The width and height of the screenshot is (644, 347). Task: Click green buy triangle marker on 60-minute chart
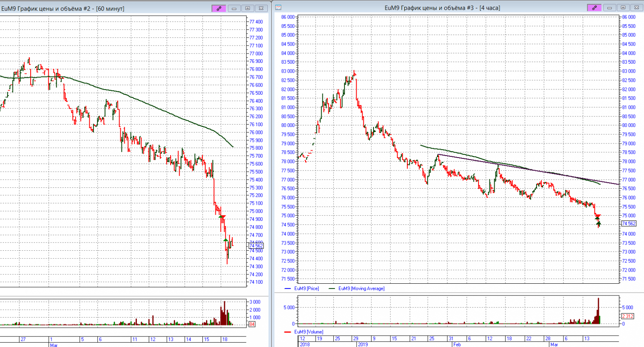(226, 240)
